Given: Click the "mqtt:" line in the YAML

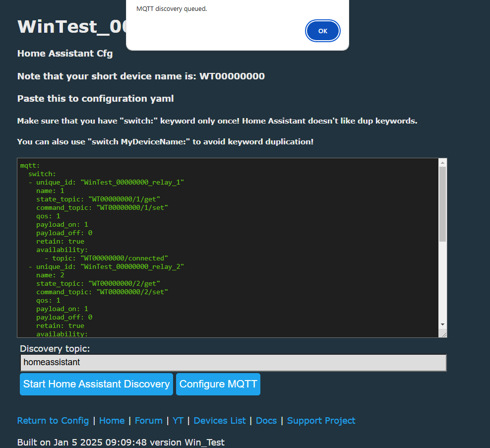Looking at the screenshot, I should coord(30,165).
